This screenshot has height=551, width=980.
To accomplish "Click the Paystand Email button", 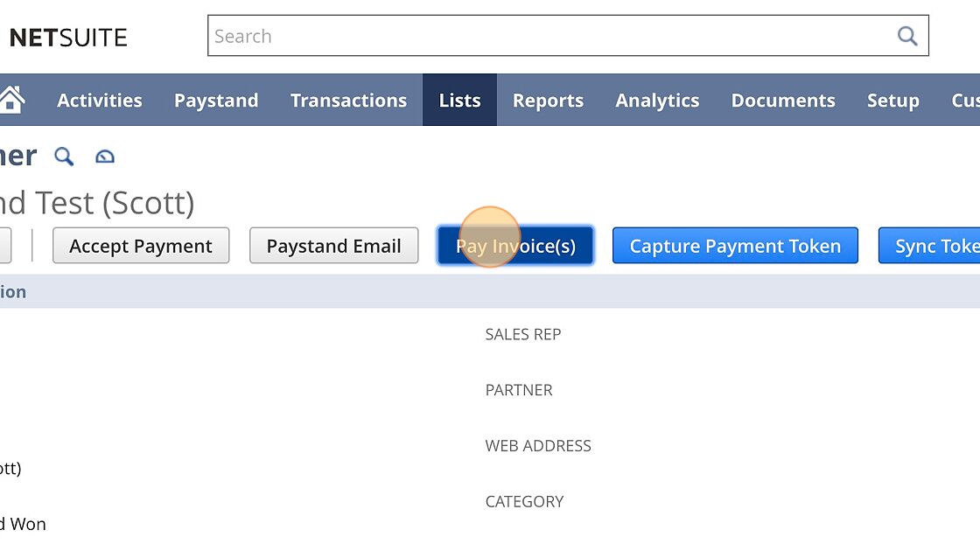I will tap(333, 246).
